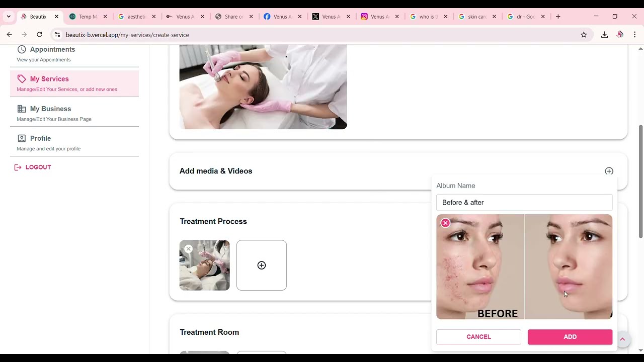Open the Appointments sidebar item
Image resolution: width=644 pixels, height=362 pixels.
pos(74,54)
